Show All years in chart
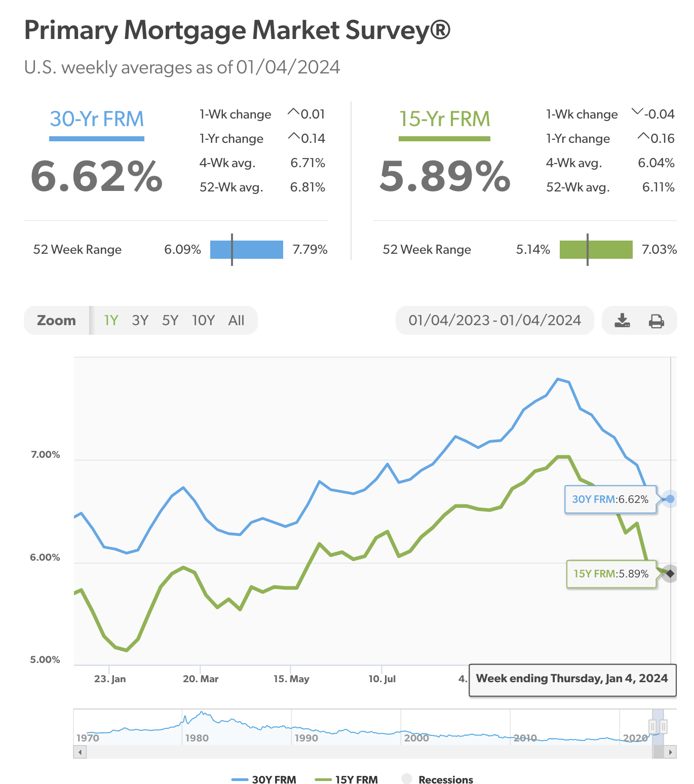The height and width of the screenshot is (784, 694). [236, 321]
